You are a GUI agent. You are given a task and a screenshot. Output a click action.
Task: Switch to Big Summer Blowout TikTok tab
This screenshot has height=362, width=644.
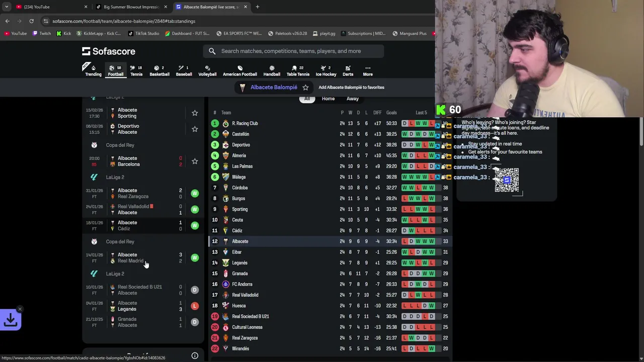[x=131, y=7]
